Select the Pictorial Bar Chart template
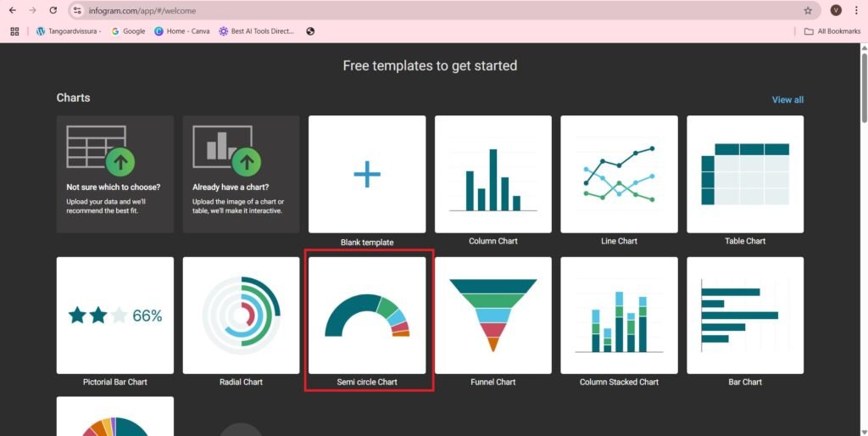Viewport: 868px width, 436px height. pos(115,316)
